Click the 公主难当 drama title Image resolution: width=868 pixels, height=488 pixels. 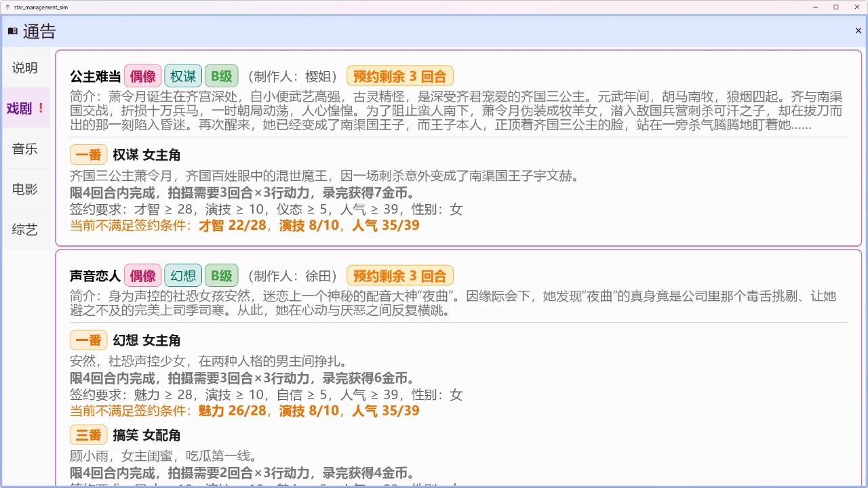(x=95, y=76)
